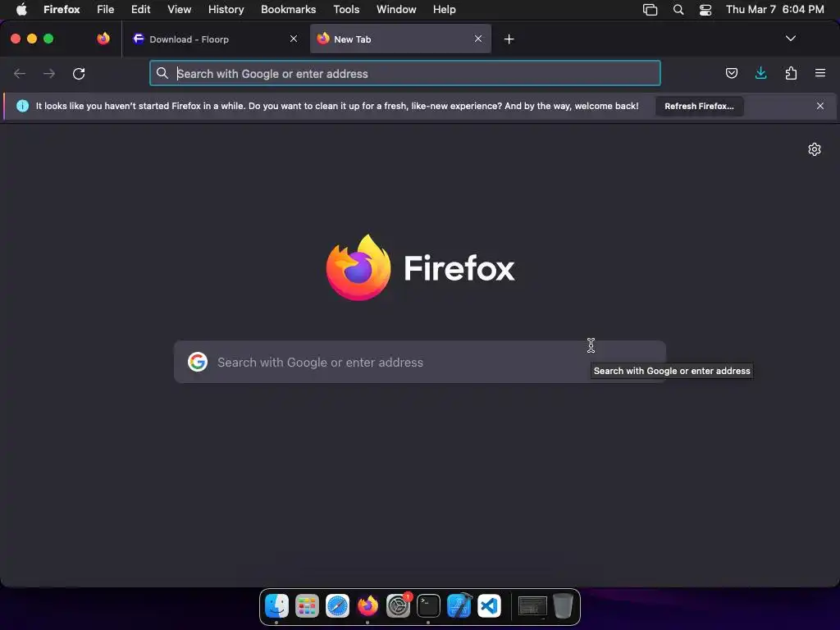840x630 pixels.
Task: Open the Window menu
Action: click(396, 10)
